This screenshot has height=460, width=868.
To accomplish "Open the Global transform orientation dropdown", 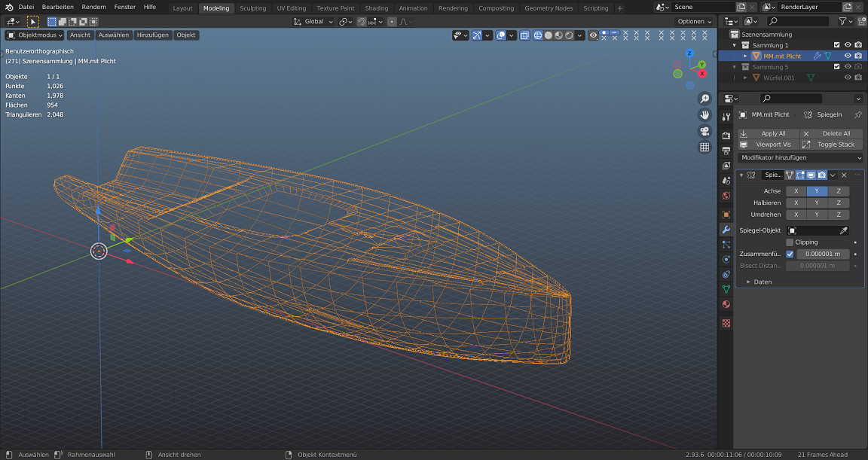I will 313,22.
